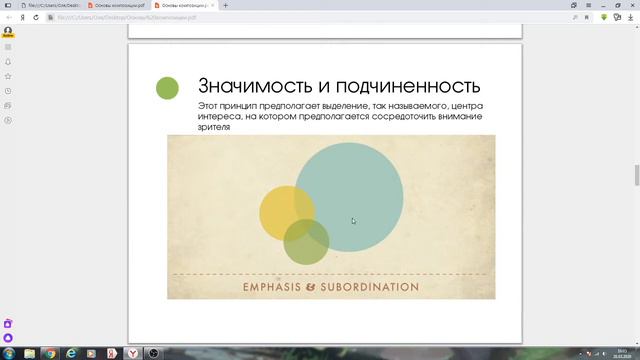Viewport: 640px width, 360px height.
Task: Open Internet Explorer from the taskbar
Action: coord(71,353)
